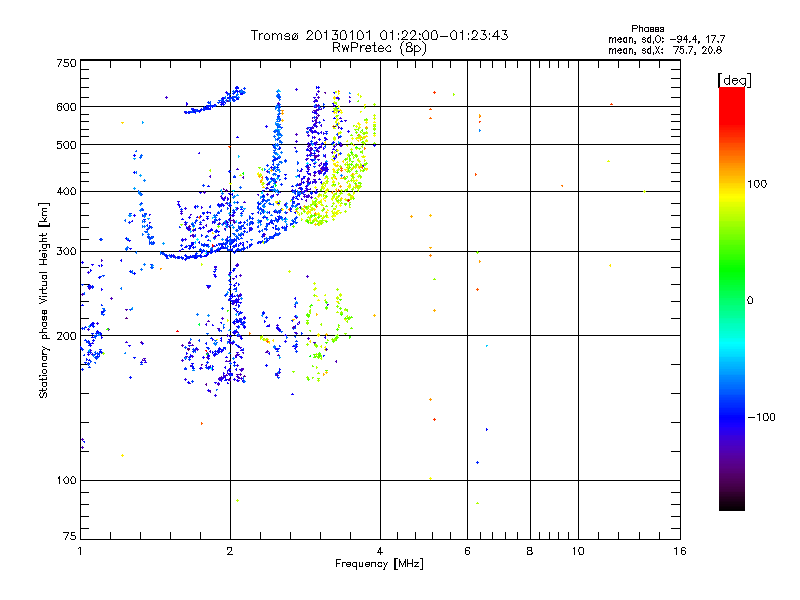Click the 10 tick on the frequency axis
This screenshot has width=800, height=600.
pyautogui.click(x=577, y=551)
